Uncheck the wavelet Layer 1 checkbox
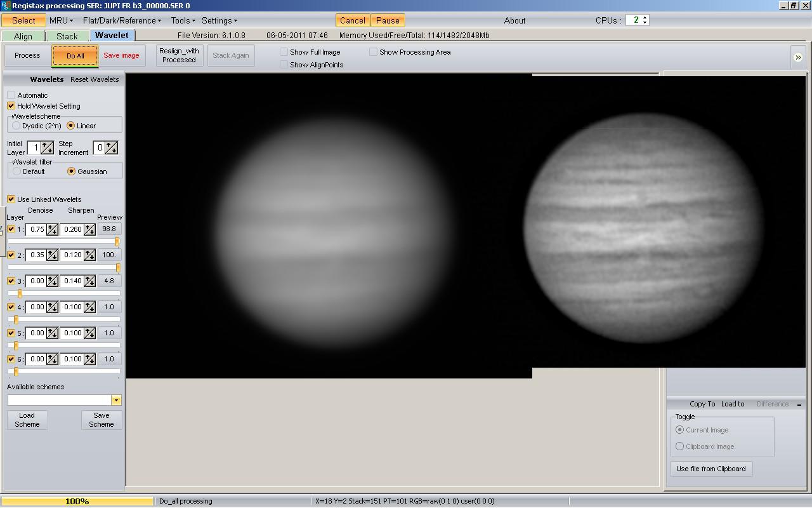812x508 pixels. pos(11,229)
